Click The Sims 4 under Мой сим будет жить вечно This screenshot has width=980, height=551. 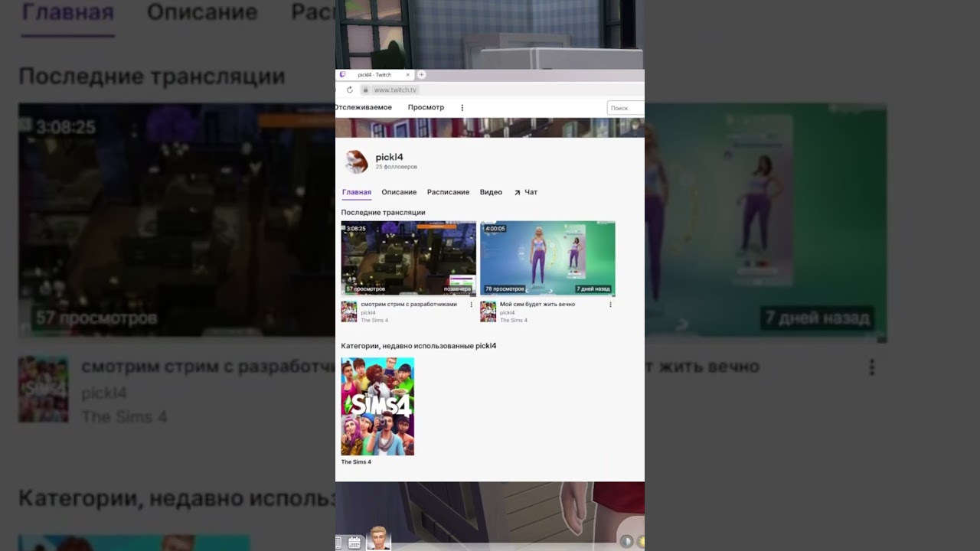click(514, 321)
